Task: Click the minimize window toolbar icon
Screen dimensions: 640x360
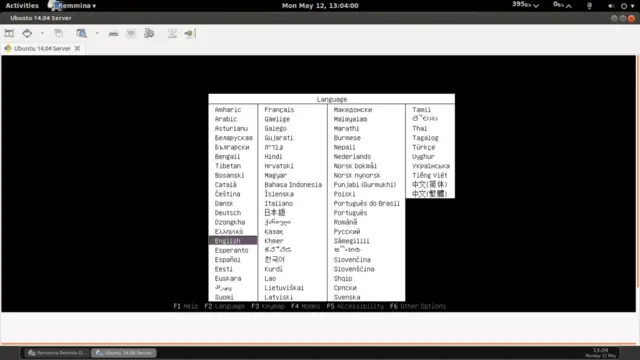Action: [172, 33]
